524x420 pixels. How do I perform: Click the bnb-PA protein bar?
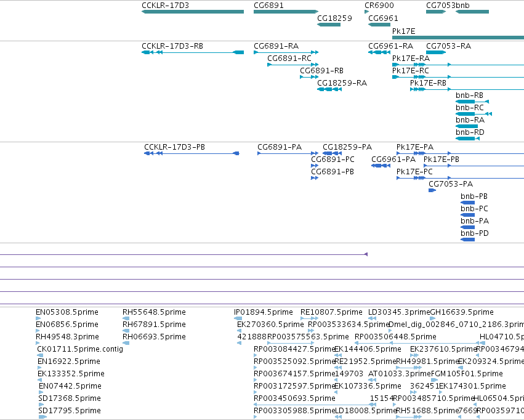click(x=467, y=227)
